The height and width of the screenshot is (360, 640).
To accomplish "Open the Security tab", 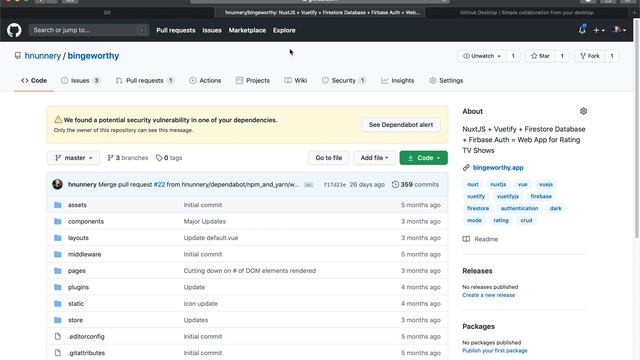I will (344, 80).
